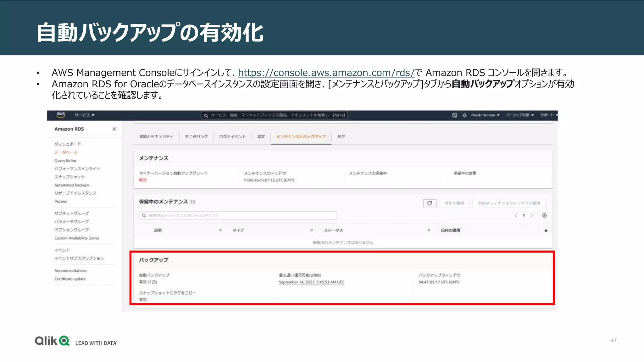Click page number 1 in pagination
644x362 pixels.
524,215
